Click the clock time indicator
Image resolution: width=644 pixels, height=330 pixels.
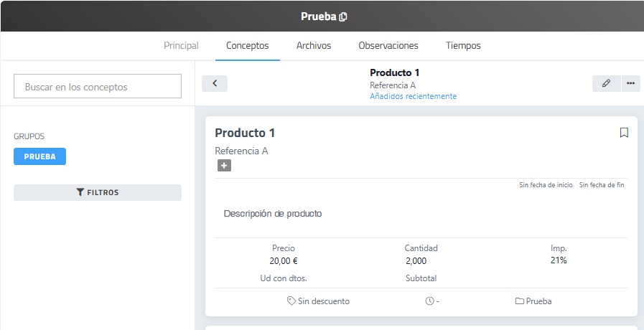coord(432,301)
